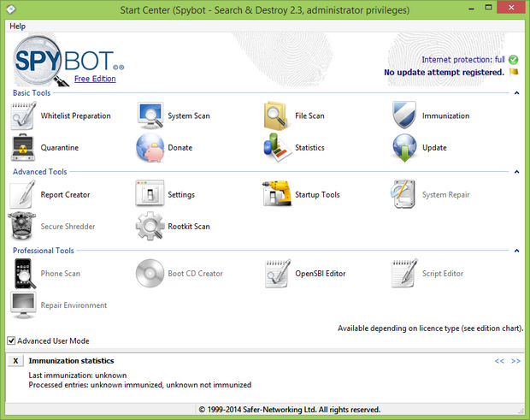Launch OpenSBI Editor notepad icon

[277, 274]
